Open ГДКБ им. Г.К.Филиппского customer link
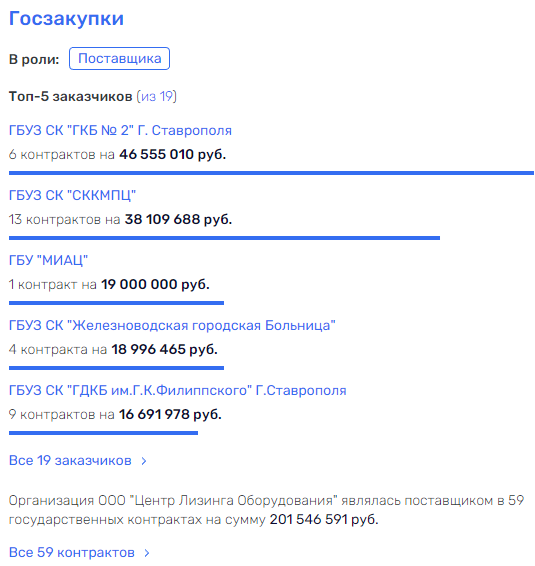 (x=178, y=390)
